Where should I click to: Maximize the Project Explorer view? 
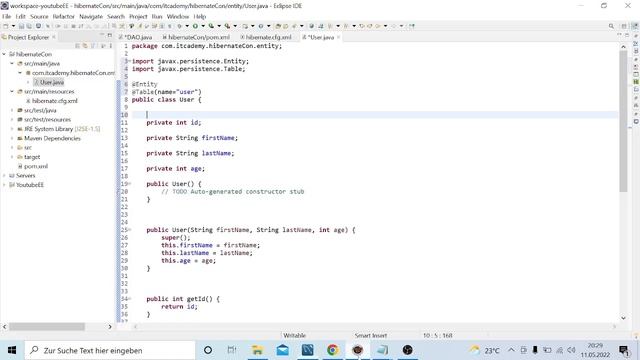[109, 36]
